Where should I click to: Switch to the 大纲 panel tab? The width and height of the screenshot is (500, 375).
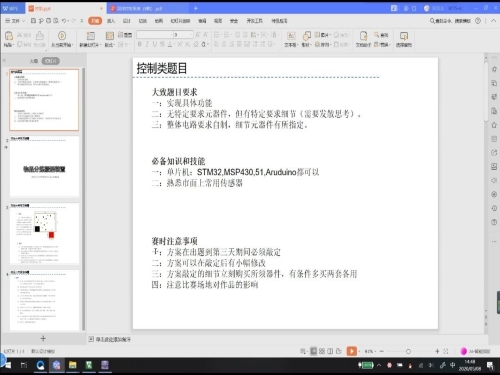[33, 61]
